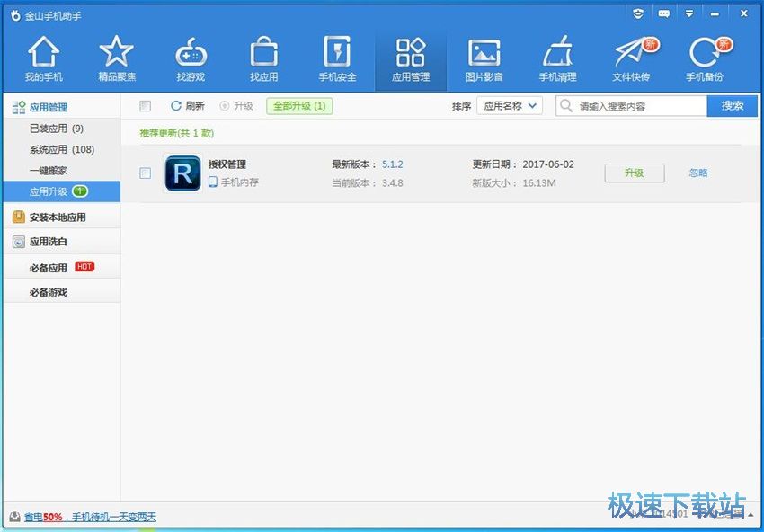Image resolution: width=764 pixels, height=532 pixels.
Task: Click the 更新日期 2017-06-02 text
Action: click(523, 164)
